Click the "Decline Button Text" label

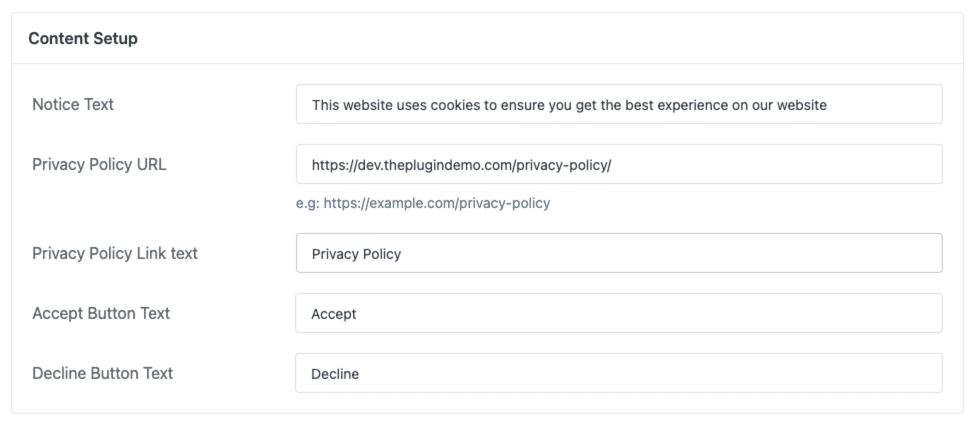coord(103,373)
